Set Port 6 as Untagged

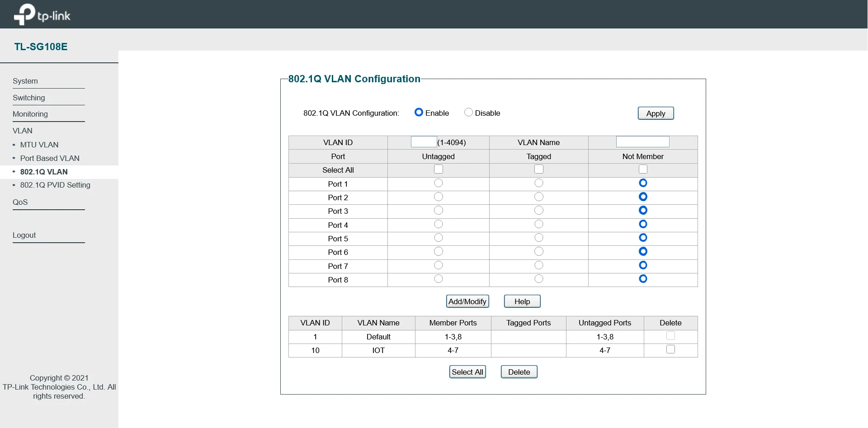pos(439,251)
